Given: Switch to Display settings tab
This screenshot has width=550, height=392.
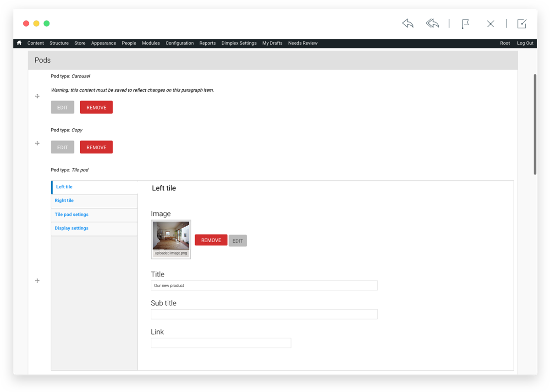Looking at the screenshot, I should click(94, 229).
